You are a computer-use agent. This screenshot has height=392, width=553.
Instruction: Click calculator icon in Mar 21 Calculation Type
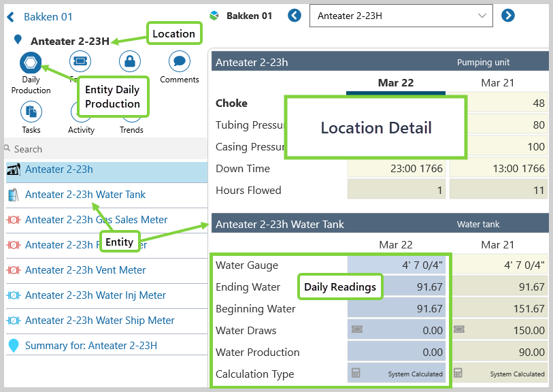[x=458, y=372]
